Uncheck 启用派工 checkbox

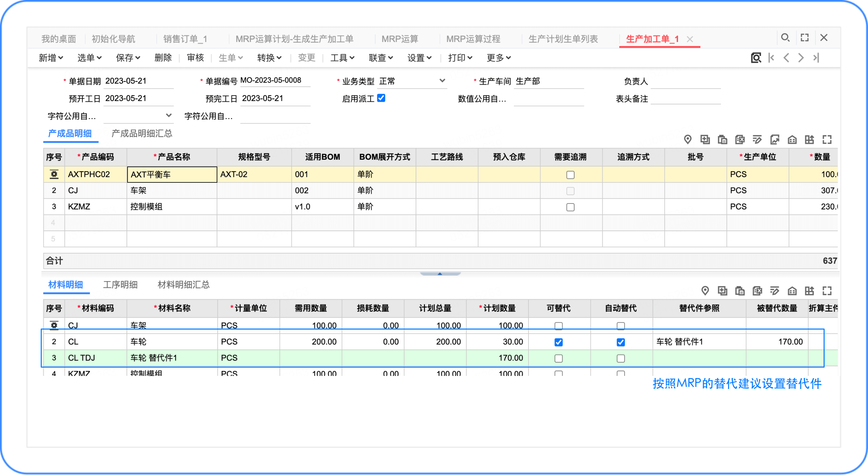pos(382,98)
